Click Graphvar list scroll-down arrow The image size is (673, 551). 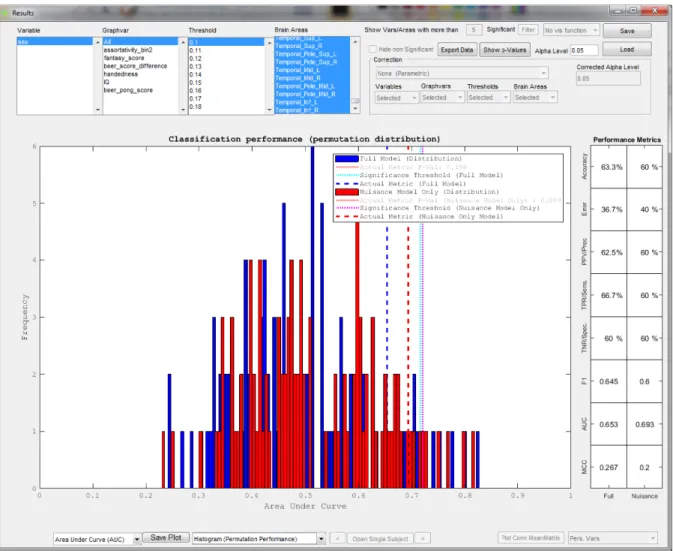[183, 110]
